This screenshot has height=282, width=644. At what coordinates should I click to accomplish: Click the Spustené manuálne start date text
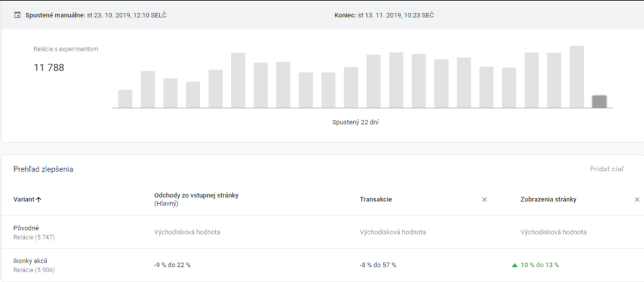[96, 15]
